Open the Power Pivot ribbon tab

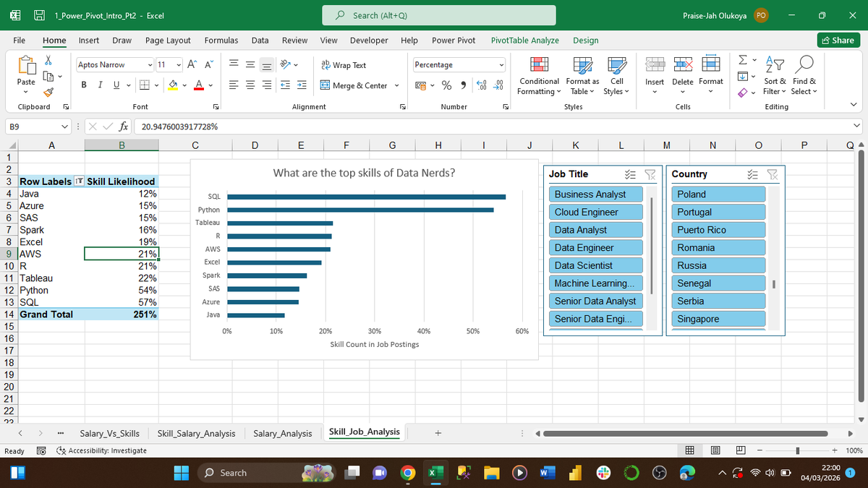click(x=454, y=40)
